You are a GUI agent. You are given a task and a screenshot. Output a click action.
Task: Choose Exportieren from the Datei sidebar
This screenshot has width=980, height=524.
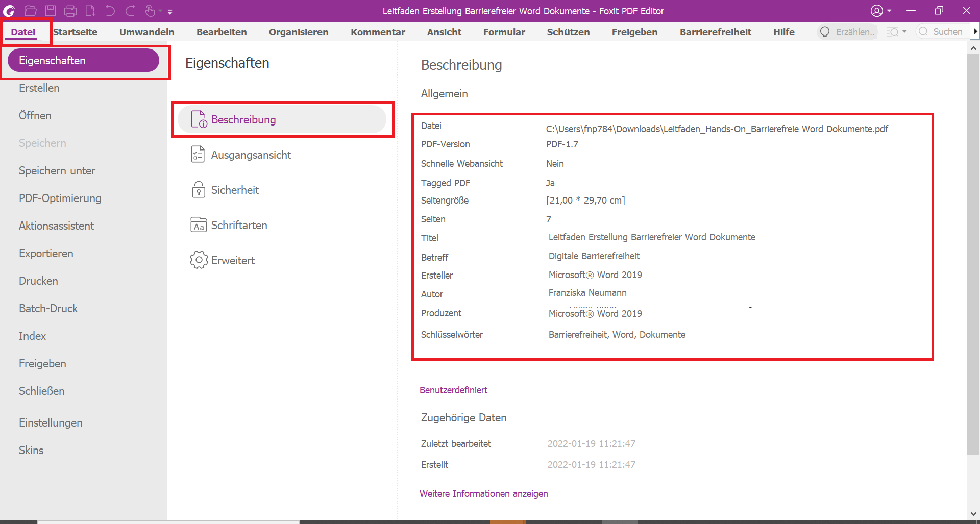(x=46, y=253)
